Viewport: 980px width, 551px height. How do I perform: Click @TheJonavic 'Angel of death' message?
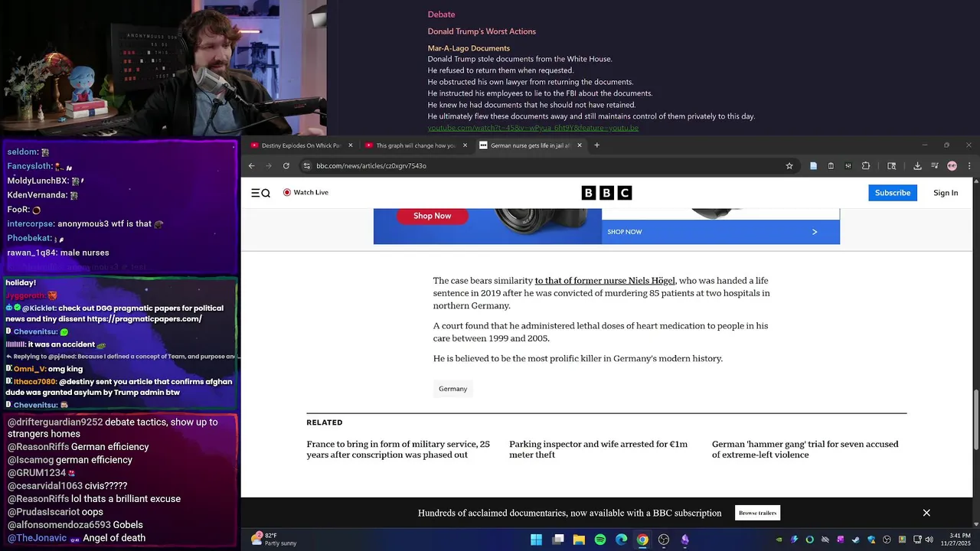tap(77, 538)
